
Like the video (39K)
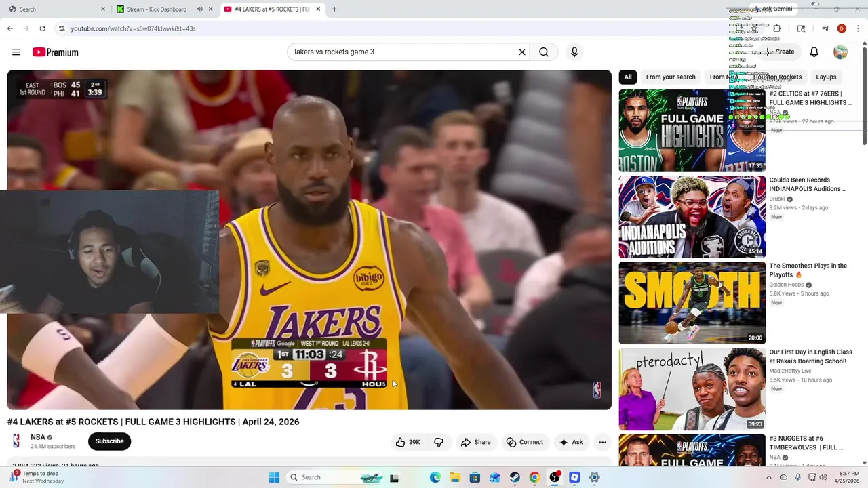[x=408, y=442]
